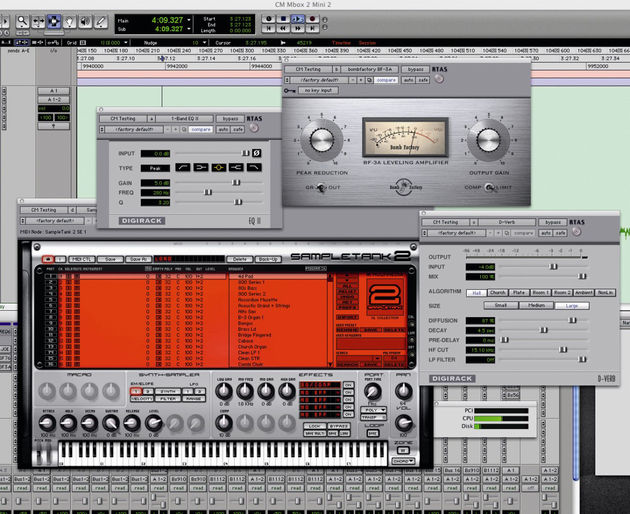Viewport: 630px width, 514px height.
Task: Set D-Verb size to Small
Action: pyautogui.click(x=501, y=305)
